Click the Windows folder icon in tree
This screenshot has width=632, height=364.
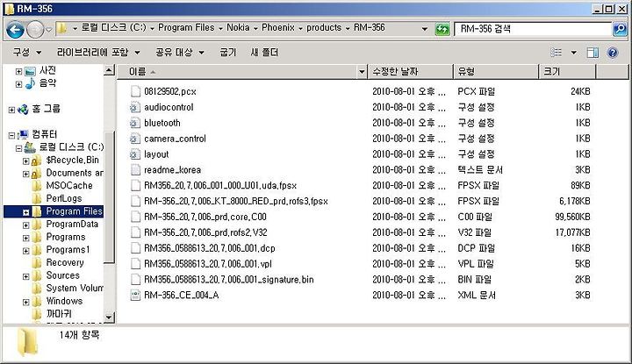coord(37,301)
